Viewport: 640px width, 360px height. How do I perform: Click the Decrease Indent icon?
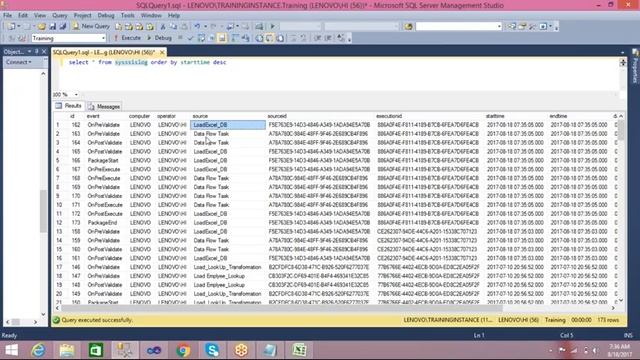(x=317, y=38)
